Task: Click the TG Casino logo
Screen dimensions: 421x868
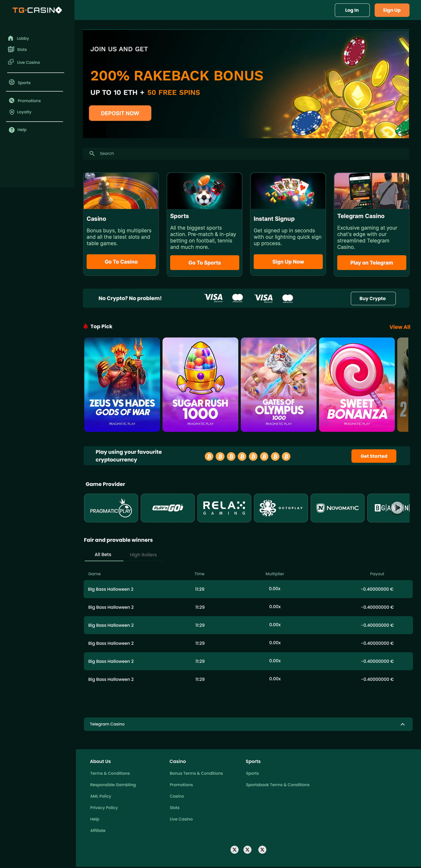Action: coord(37,10)
